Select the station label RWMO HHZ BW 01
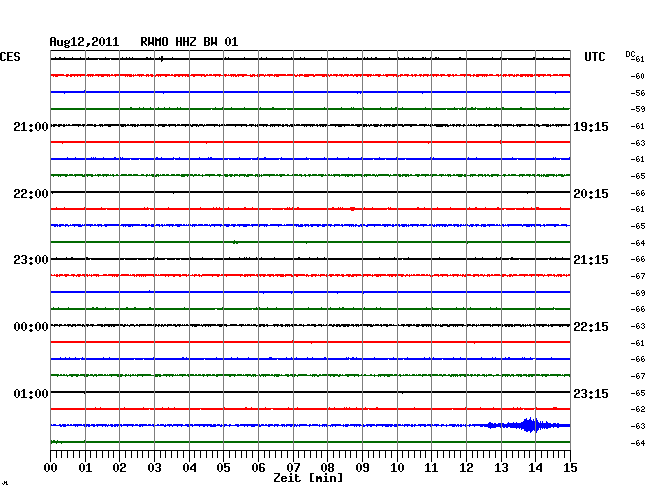Image resolution: width=650 pixels, height=494 pixels. pos(189,42)
